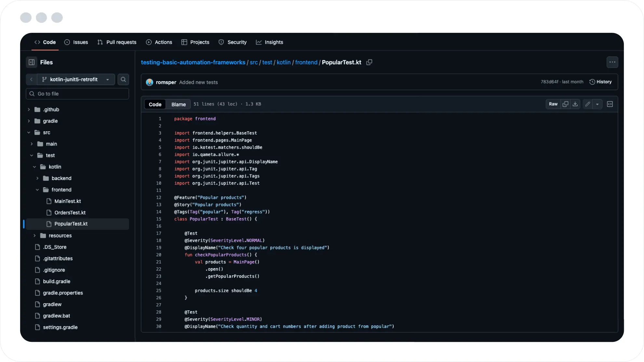Click the file search magnifier icon

[123, 79]
